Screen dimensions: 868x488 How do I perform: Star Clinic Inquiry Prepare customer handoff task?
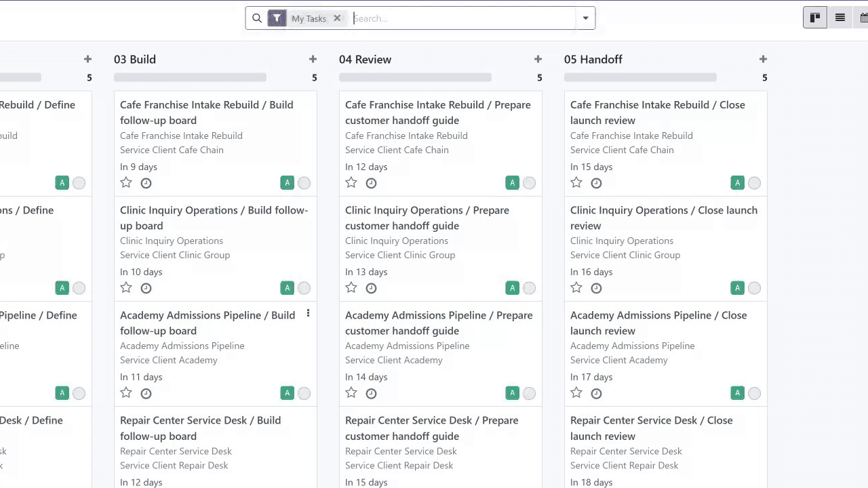[x=351, y=288]
